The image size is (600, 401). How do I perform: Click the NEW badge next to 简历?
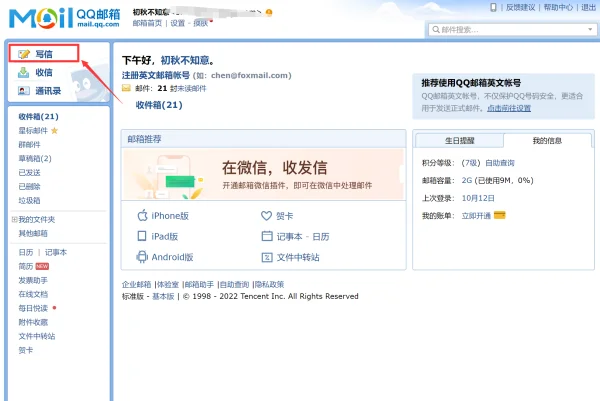coord(42,266)
